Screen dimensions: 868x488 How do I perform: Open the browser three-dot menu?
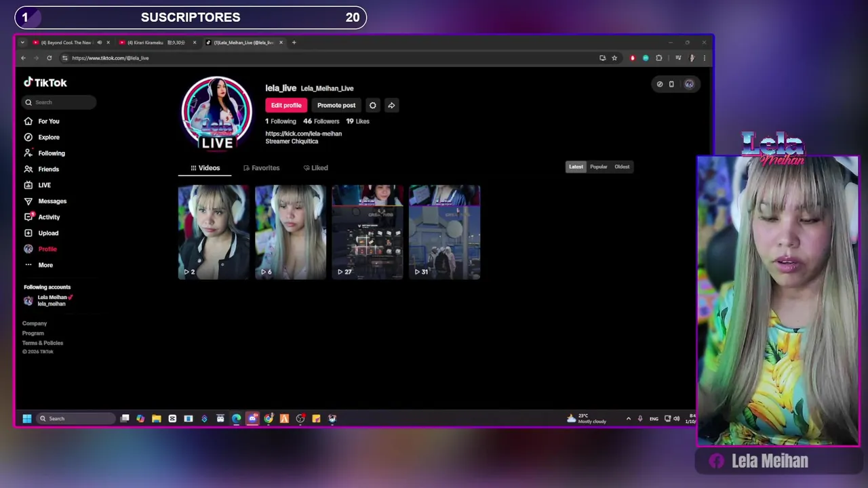pyautogui.click(x=704, y=58)
